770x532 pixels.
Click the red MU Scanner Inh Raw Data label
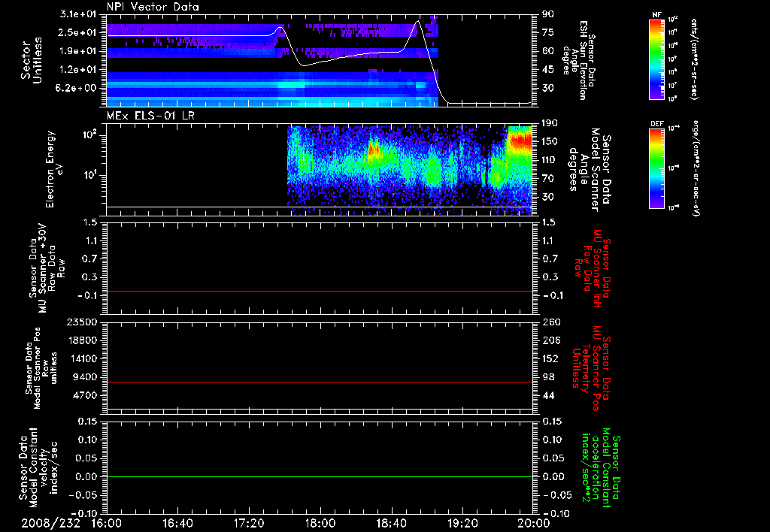point(593,268)
